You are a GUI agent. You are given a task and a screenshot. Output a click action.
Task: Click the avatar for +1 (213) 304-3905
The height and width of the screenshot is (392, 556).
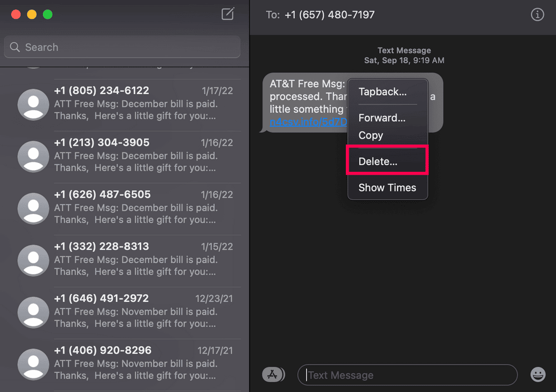[33, 156]
